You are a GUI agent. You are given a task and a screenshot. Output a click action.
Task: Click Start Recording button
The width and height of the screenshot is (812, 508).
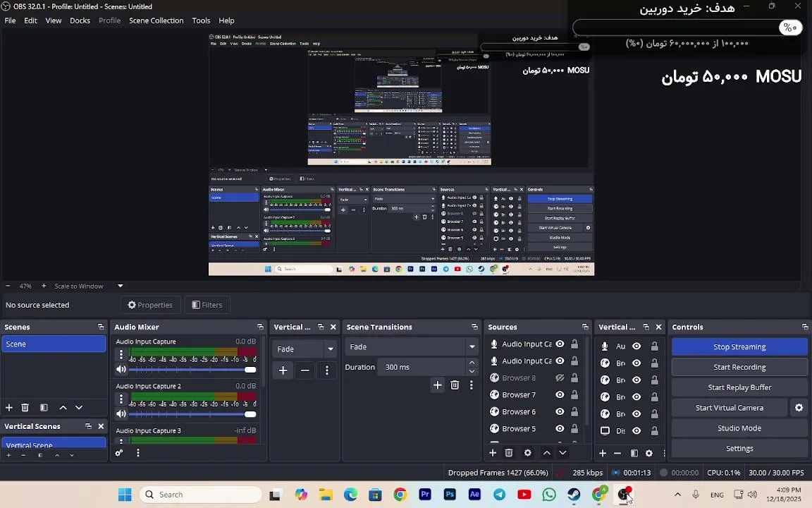[739, 367]
